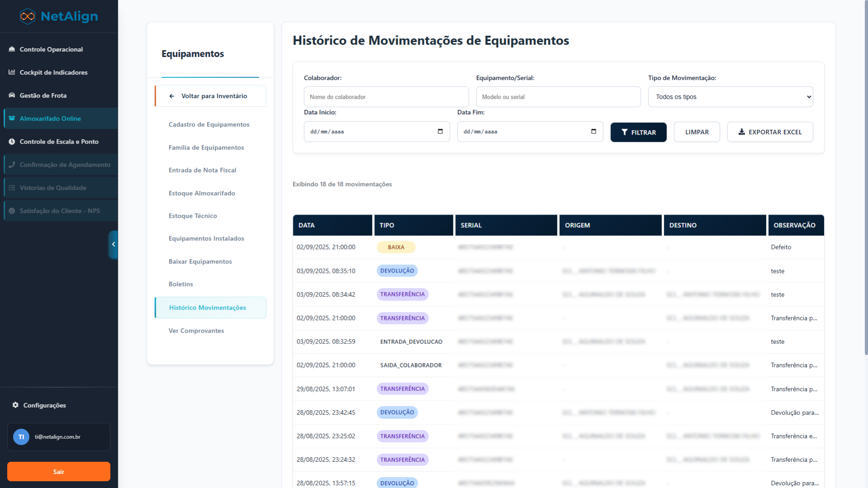
Task: Click the Controle de Escala clock icon
Action: 12,141
